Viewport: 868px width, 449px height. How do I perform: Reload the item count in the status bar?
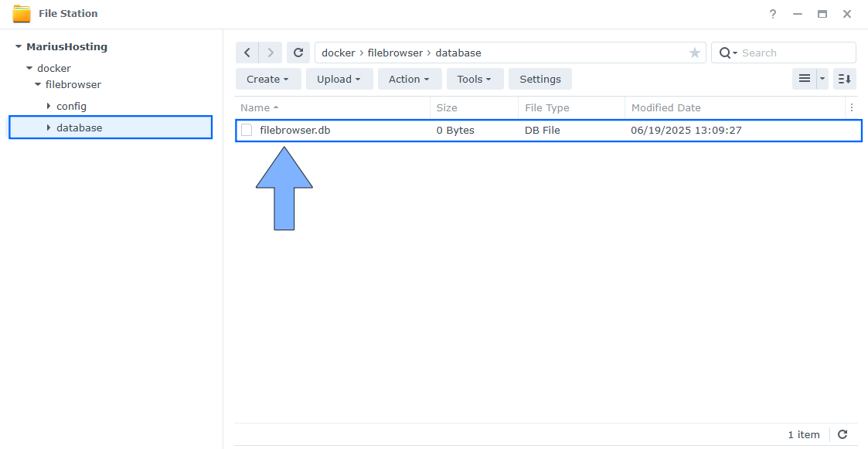[842, 434]
